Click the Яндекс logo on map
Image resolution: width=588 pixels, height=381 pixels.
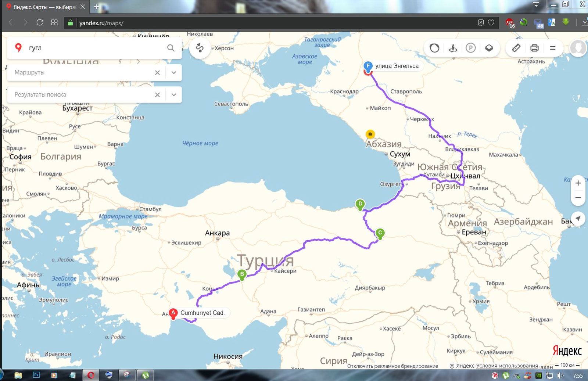coord(567,351)
